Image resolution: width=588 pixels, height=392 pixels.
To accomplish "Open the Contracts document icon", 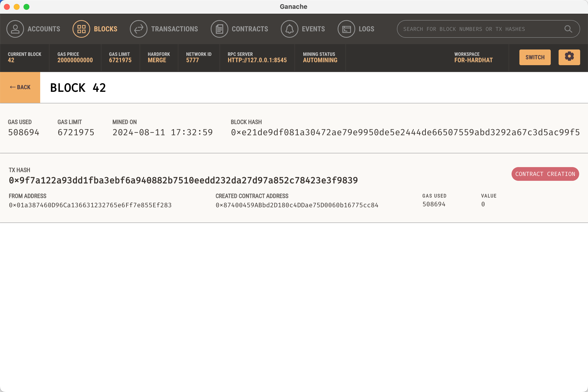I will point(219,29).
